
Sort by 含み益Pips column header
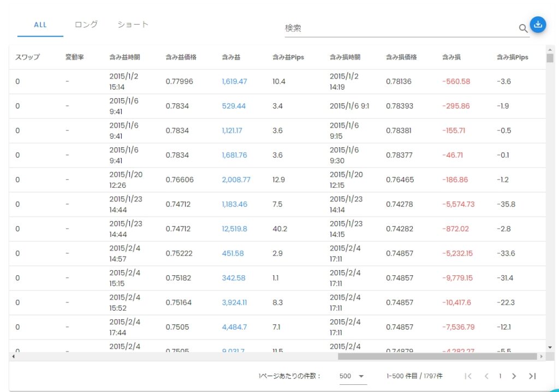click(x=288, y=57)
